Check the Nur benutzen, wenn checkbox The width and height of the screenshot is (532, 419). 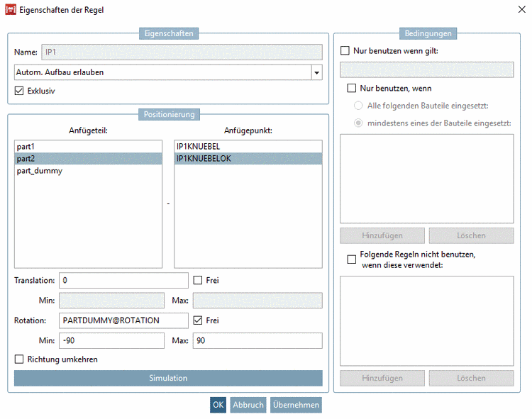click(352, 88)
